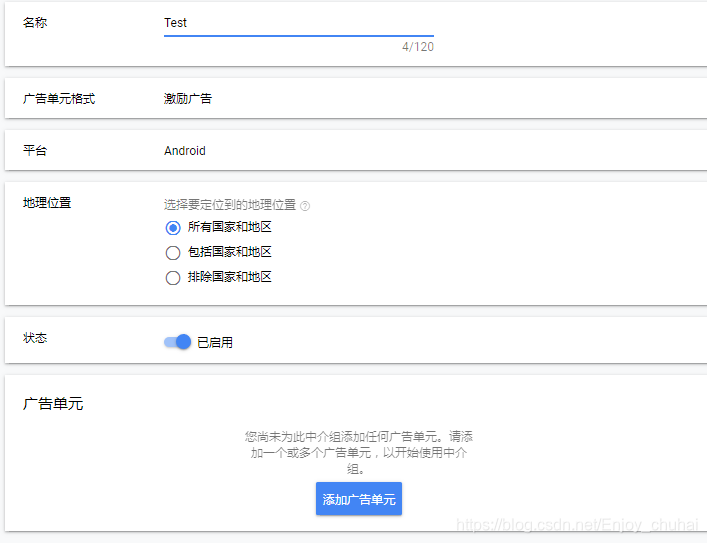Image resolution: width=707 pixels, height=543 pixels.
Task: Select the 所有国家和地区 radio button
Action: pyautogui.click(x=173, y=228)
